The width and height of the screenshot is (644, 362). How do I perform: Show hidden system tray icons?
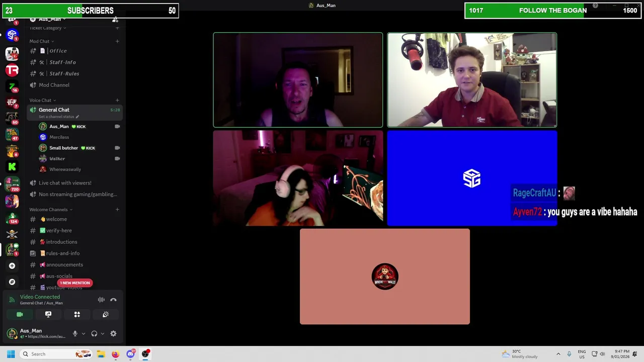[x=558, y=354]
